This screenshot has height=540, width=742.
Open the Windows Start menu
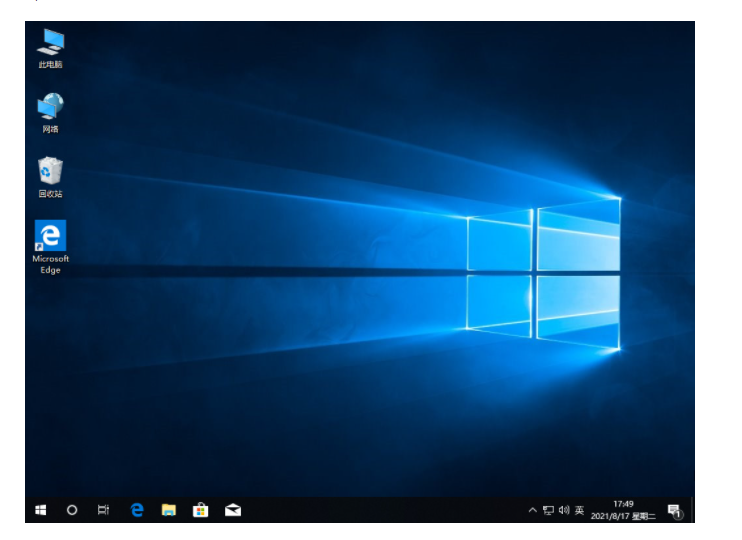(x=41, y=510)
